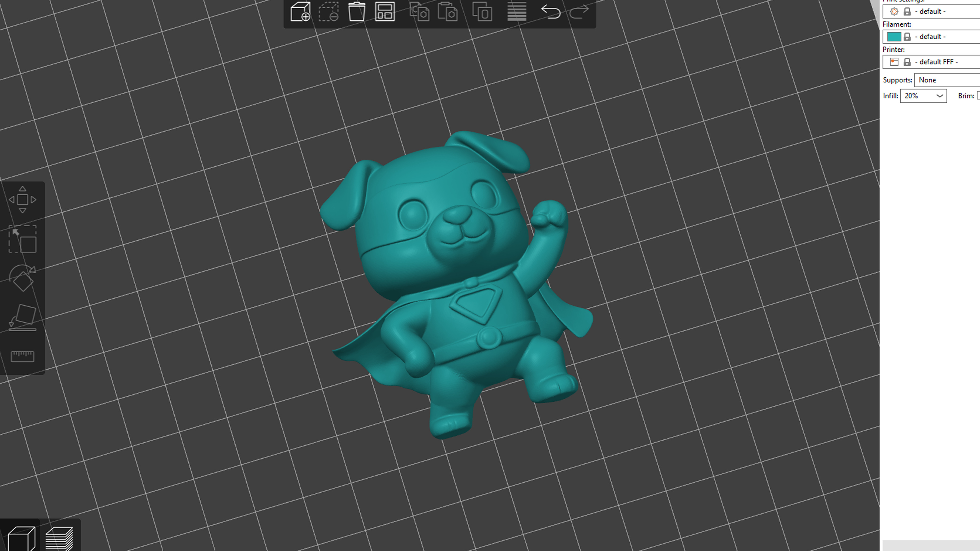This screenshot has height=551, width=980.
Task: Switch to sliced layers preview view
Action: [59, 538]
